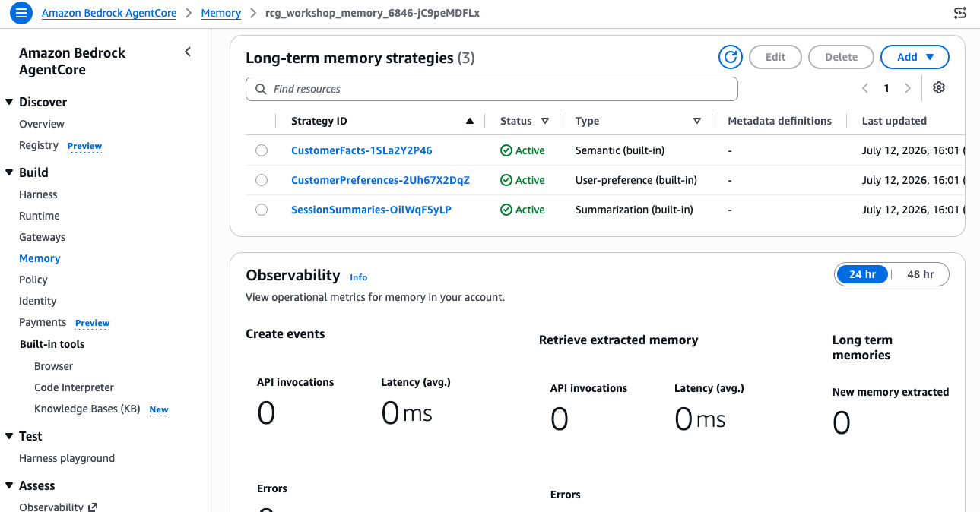Click the Metadata definitions column header
The image size is (980, 512).
779,121
